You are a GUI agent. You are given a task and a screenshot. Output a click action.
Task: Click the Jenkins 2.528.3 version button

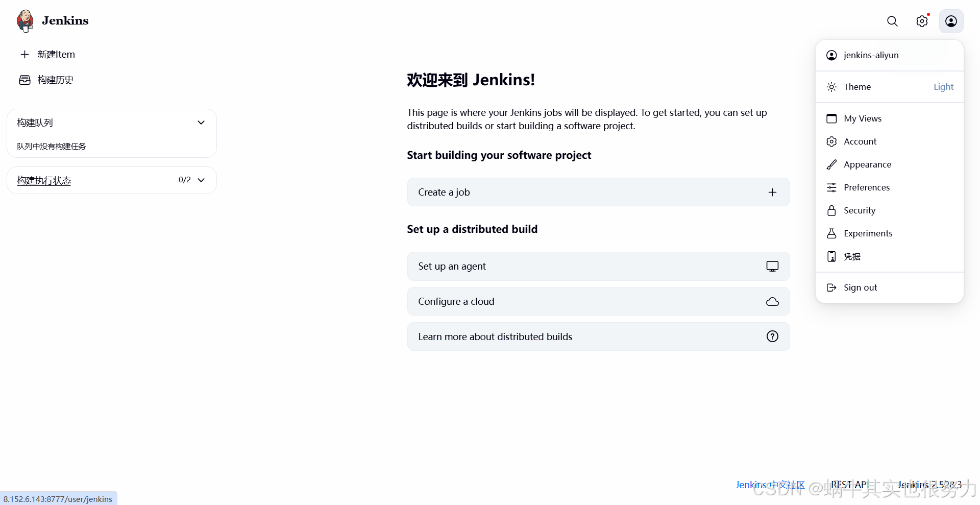pyautogui.click(x=929, y=485)
